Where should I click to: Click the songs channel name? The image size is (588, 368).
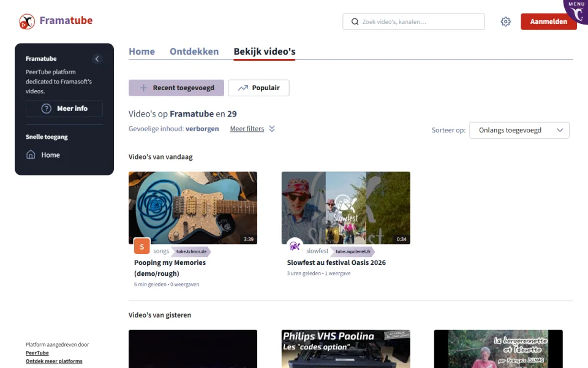point(161,251)
